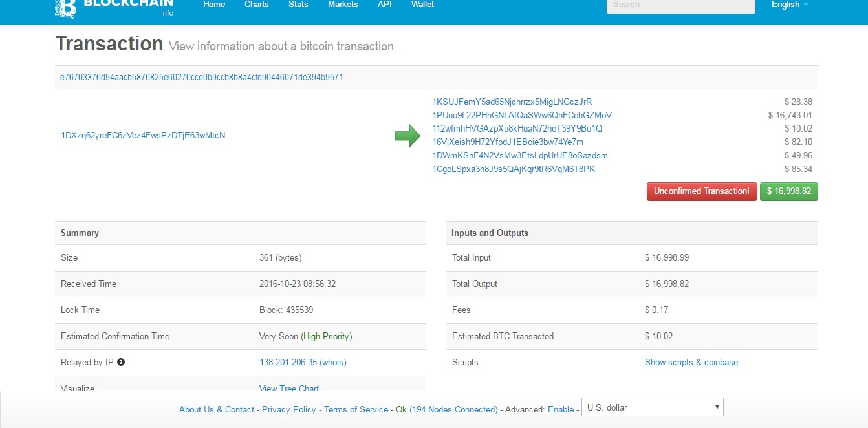Open input address 1DXzq62yreFC6zVez4FwsPzDTjE63wMtcN

click(x=143, y=136)
